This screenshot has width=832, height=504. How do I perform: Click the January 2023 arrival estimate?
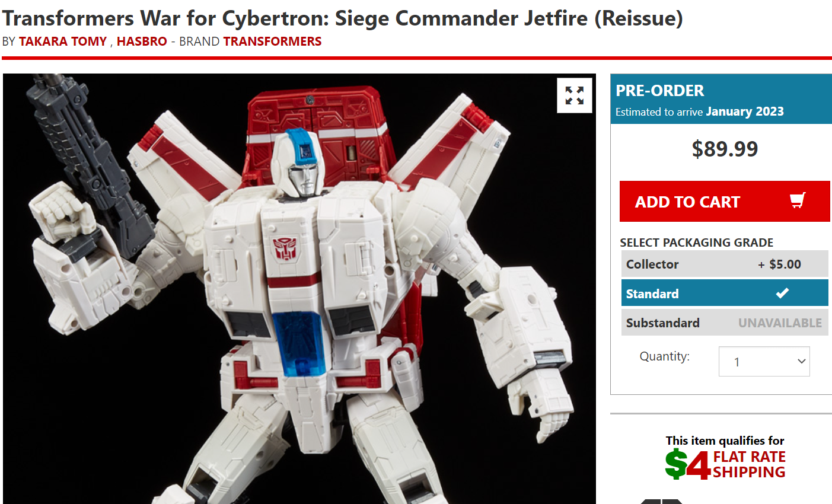[x=745, y=111]
